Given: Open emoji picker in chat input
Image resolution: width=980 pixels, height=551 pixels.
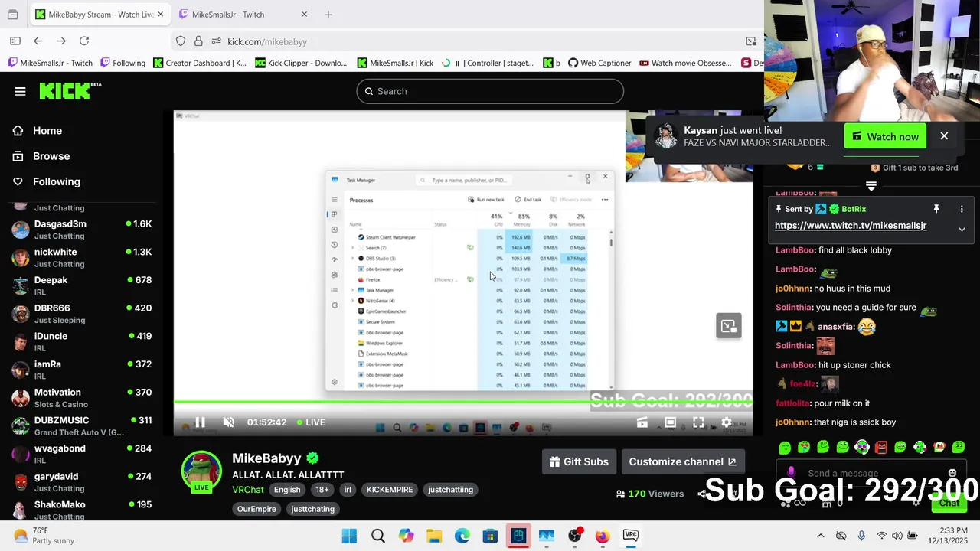Looking at the screenshot, I should pyautogui.click(x=952, y=474).
